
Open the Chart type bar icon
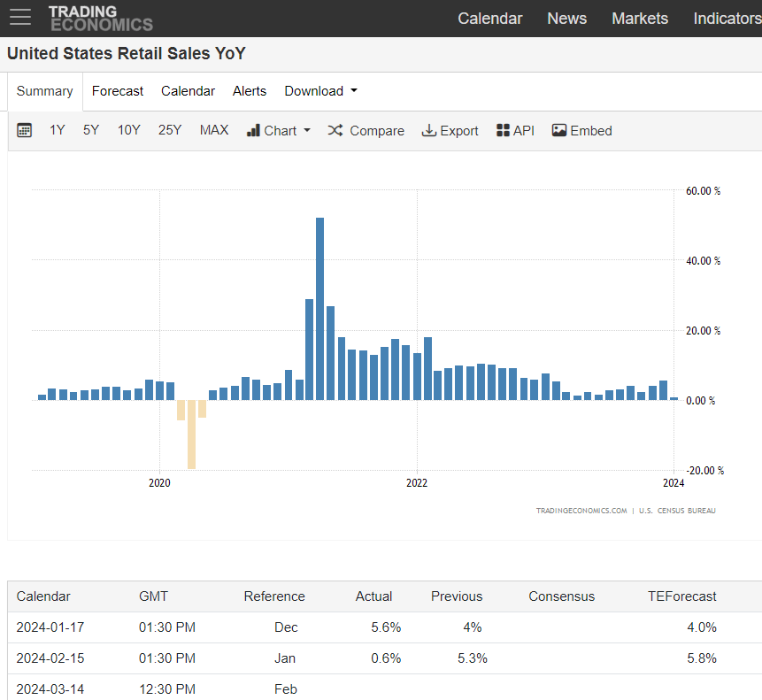(253, 130)
